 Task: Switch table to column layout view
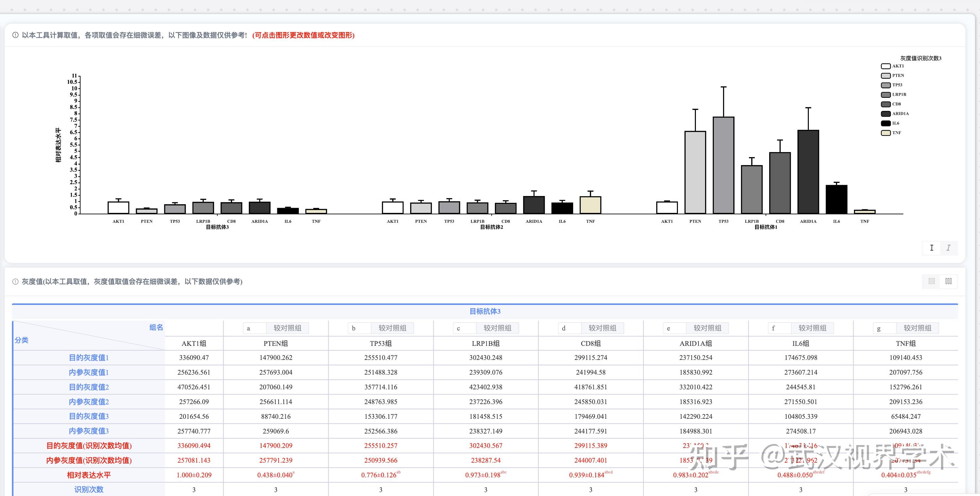(x=949, y=281)
